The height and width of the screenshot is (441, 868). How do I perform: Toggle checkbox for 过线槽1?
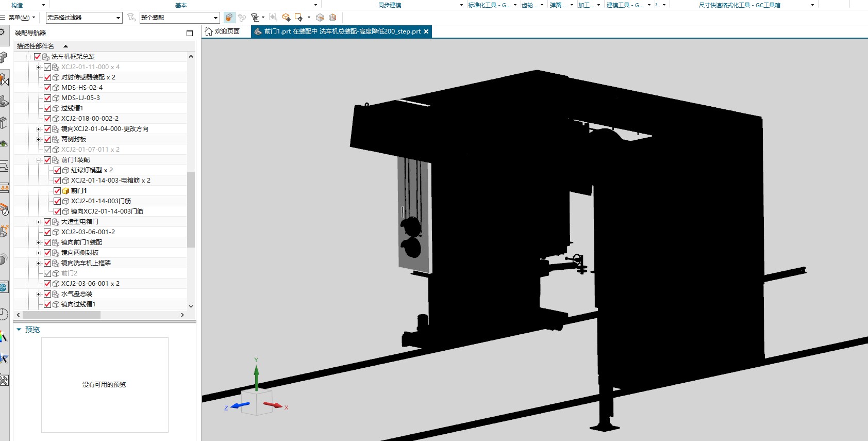click(47, 108)
